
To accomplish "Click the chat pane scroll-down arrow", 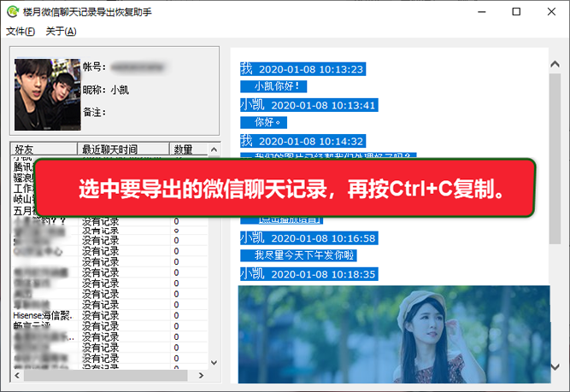I will point(555,367).
